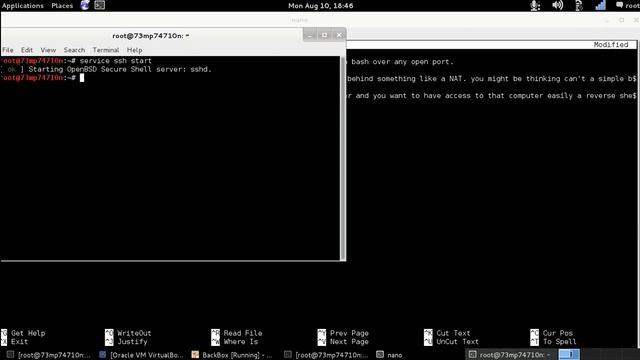
Task: Switch to Oracle VM VirtualBox taskbar window
Action: point(142,355)
